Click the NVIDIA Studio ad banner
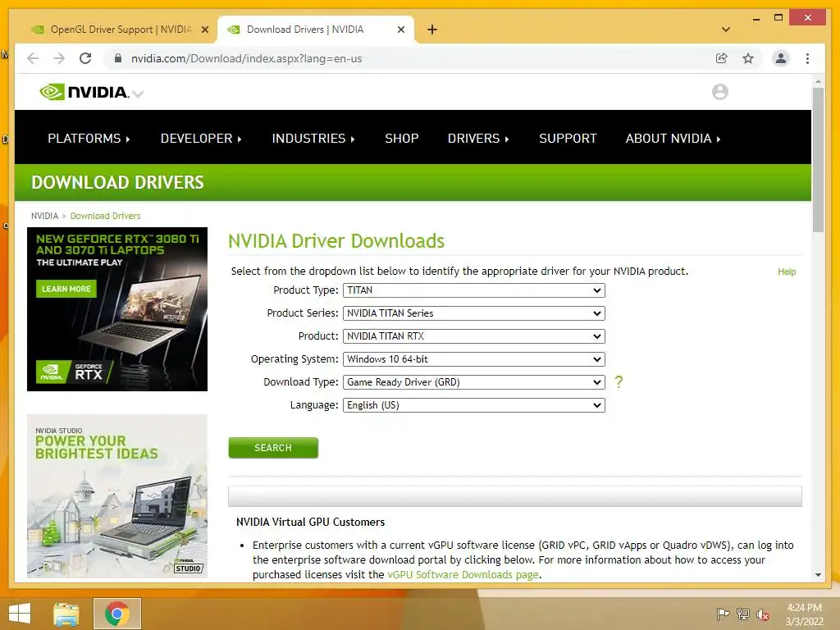 click(117, 496)
